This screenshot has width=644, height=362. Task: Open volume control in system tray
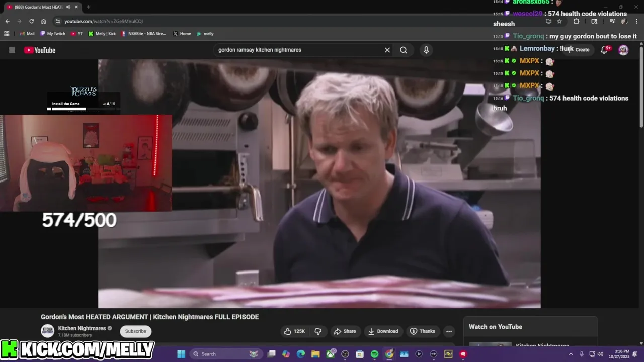coord(600,354)
